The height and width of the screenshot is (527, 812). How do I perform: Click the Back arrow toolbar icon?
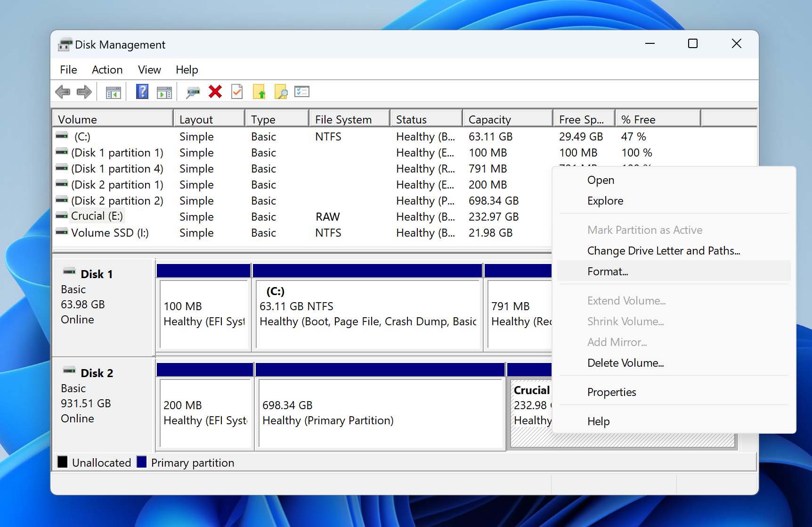(63, 92)
